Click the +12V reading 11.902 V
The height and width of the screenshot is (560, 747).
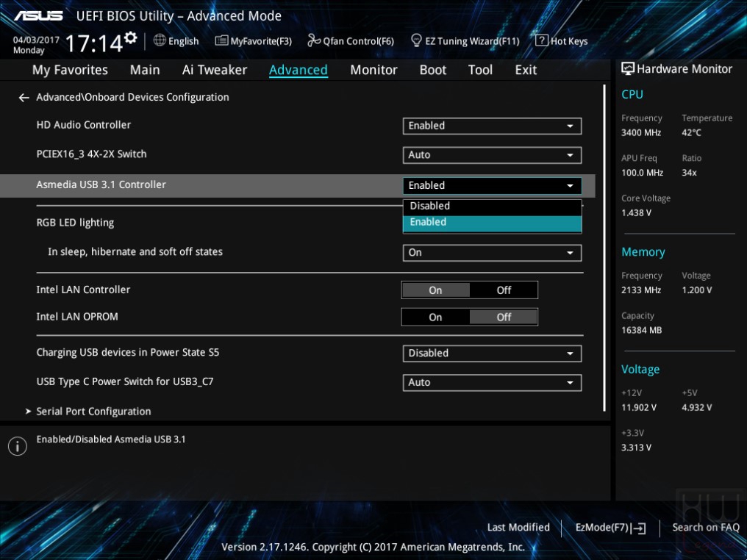[x=639, y=408]
